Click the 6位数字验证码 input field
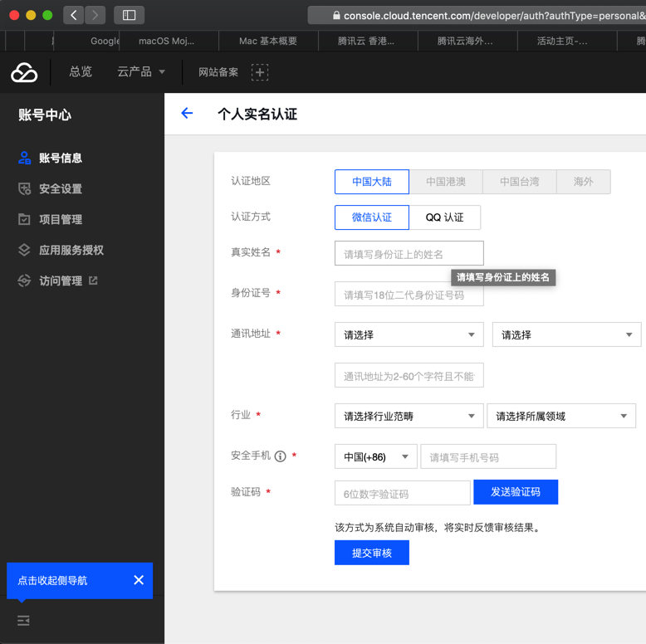Viewport: 646px width, 644px height. (x=403, y=493)
